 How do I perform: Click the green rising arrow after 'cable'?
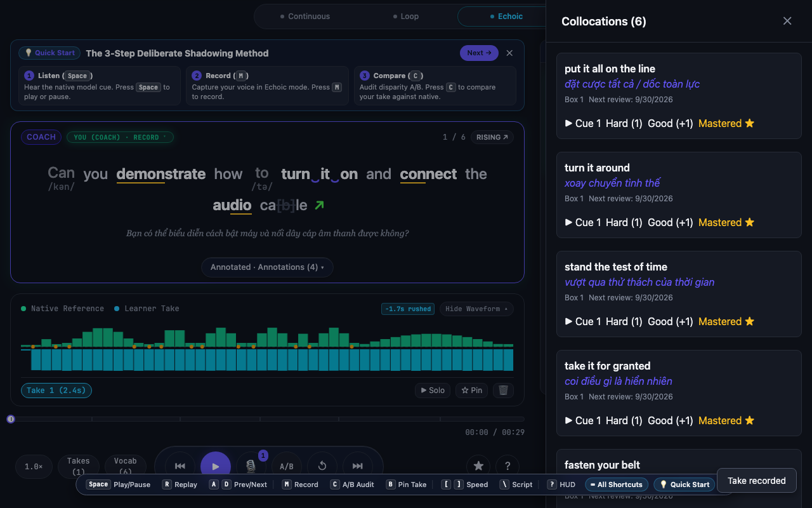click(319, 205)
